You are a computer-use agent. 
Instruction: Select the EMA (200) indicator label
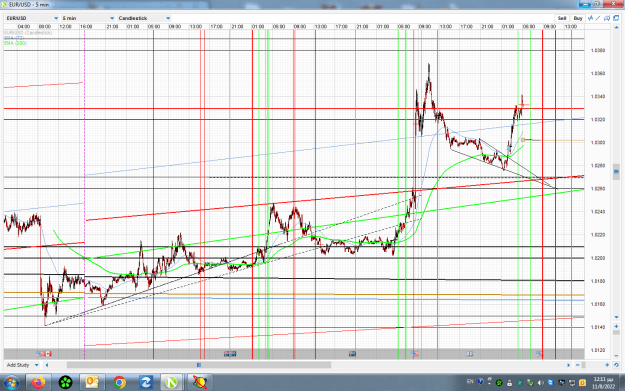16,43
